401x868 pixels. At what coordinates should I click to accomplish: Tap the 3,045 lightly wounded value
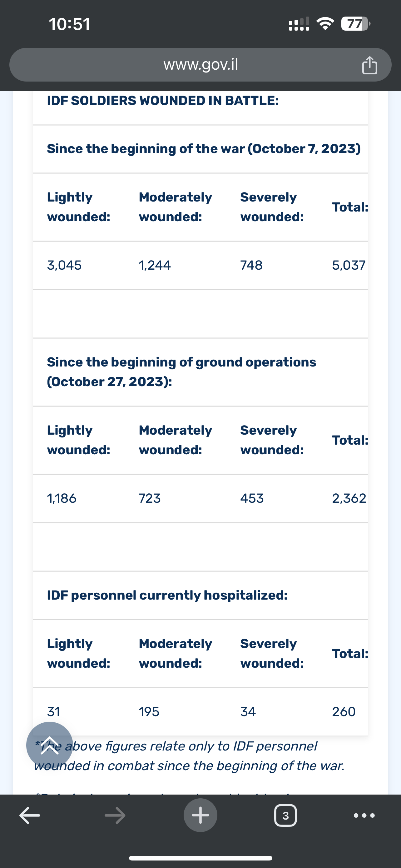click(x=64, y=265)
